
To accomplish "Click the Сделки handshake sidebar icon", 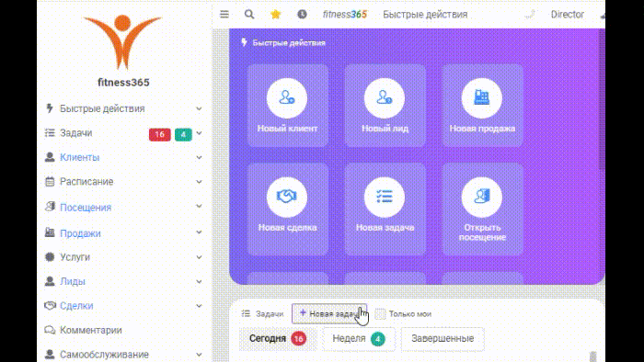I will [x=50, y=305].
